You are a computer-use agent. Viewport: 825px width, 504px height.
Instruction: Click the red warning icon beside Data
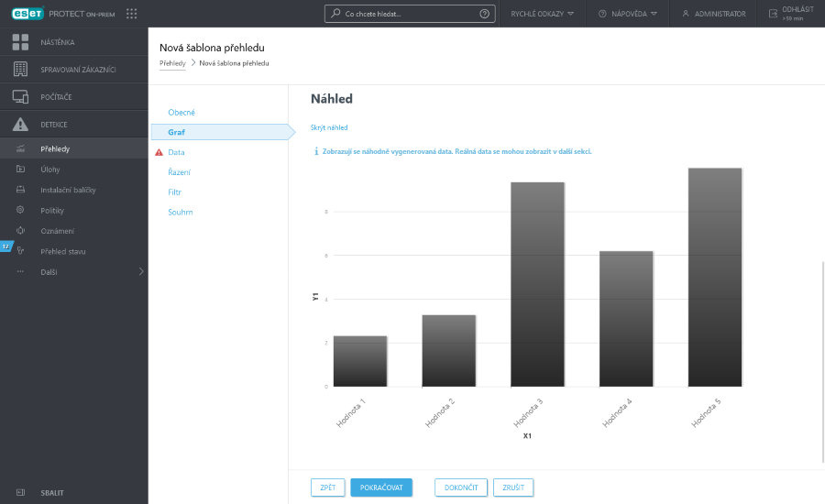click(159, 152)
